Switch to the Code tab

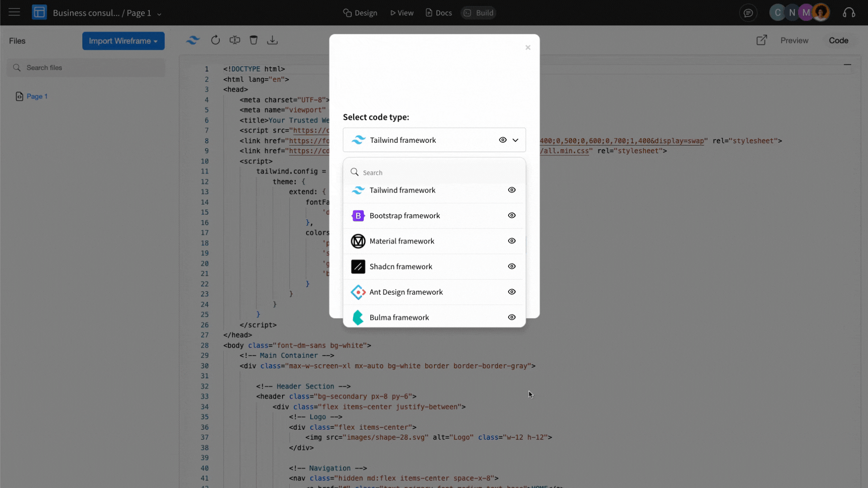839,40
